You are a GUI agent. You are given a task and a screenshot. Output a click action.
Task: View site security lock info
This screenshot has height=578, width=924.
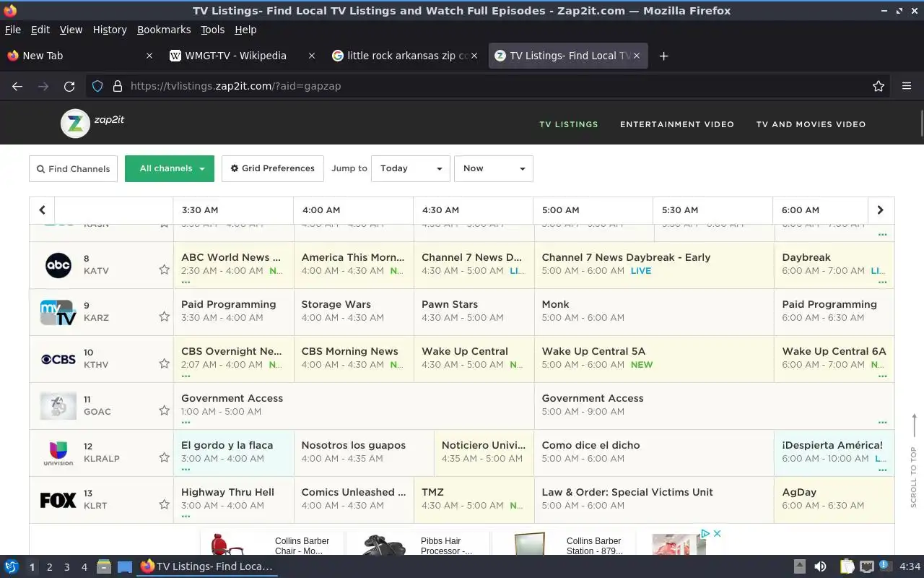(118, 86)
